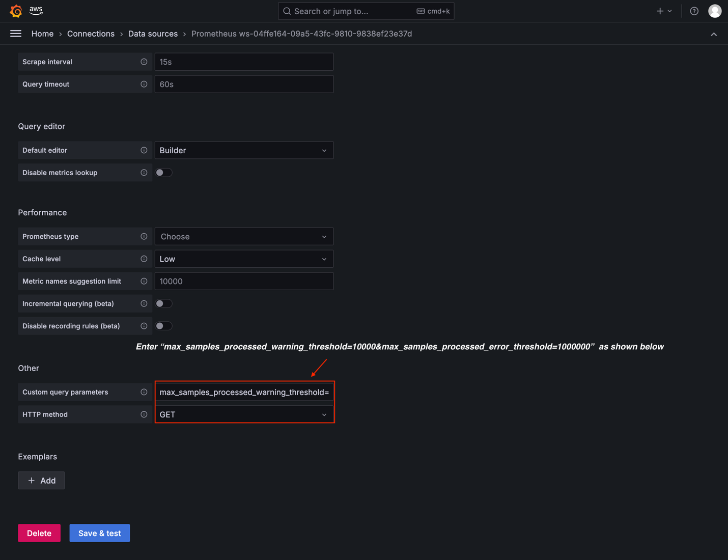728x560 pixels.
Task: Click the Save & test button
Action: point(99,533)
